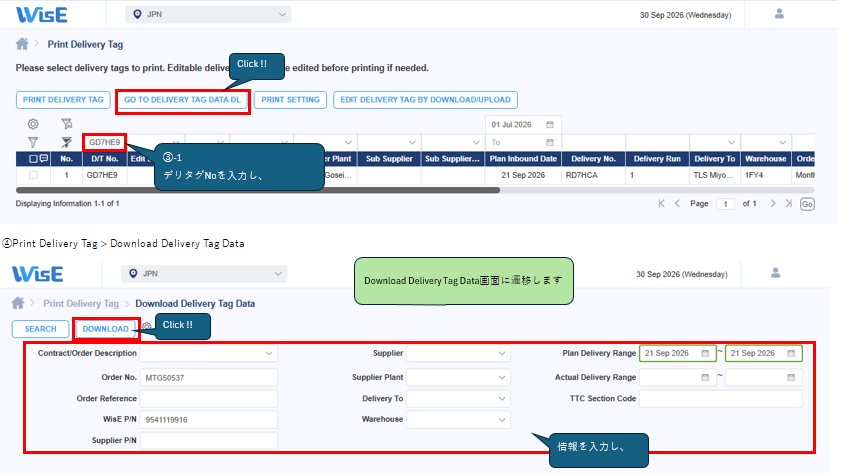This screenshot has height=473, width=856.
Task: Open the Supplier dropdown in search form
Action: [x=458, y=353]
